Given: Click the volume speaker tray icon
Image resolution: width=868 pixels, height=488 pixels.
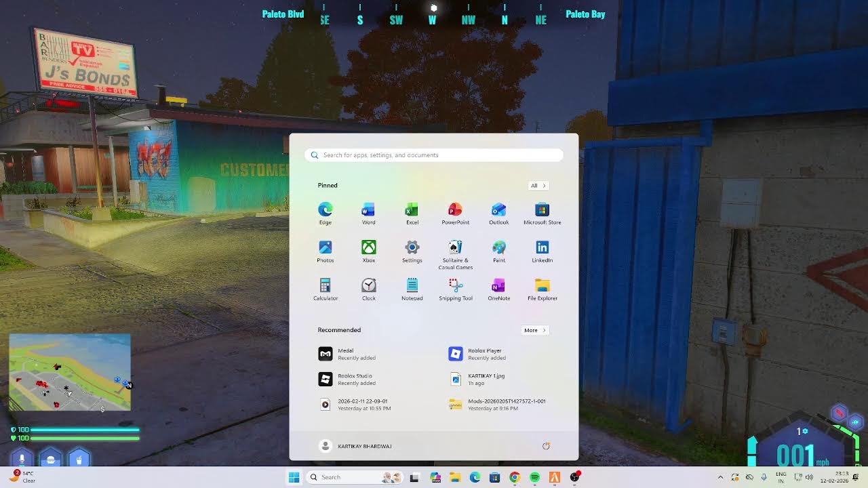Looking at the screenshot, I should (809, 477).
